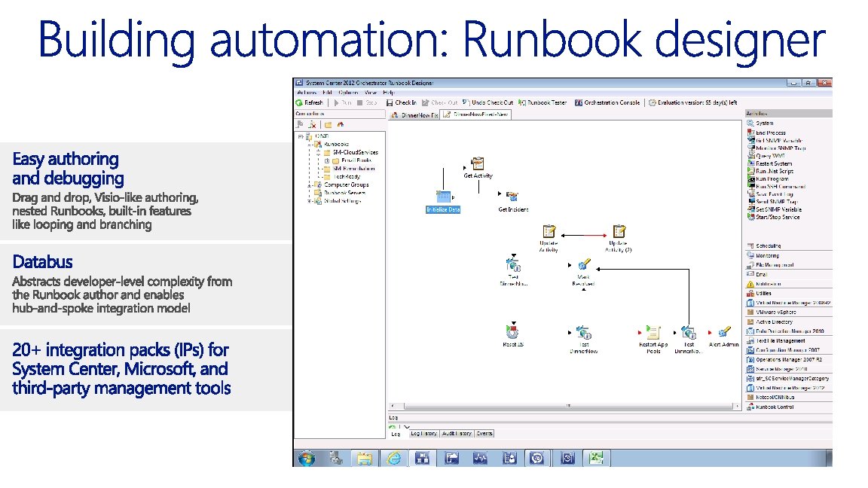Open the Windows Start button

[x=306, y=458]
